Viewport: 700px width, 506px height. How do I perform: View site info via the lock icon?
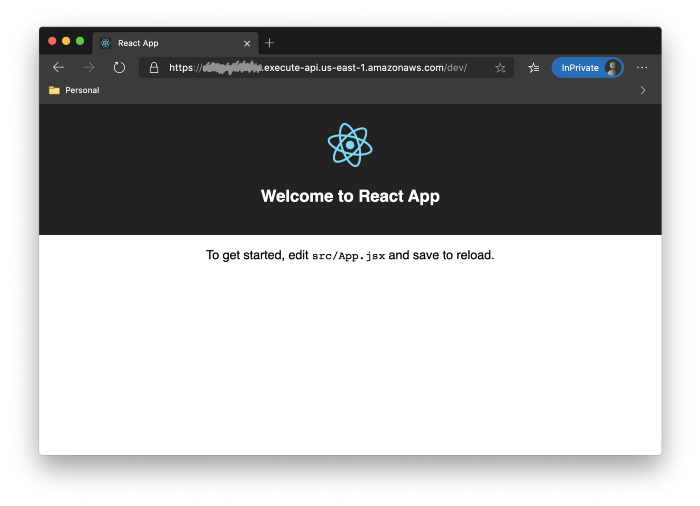pyautogui.click(x=153, y=68)
